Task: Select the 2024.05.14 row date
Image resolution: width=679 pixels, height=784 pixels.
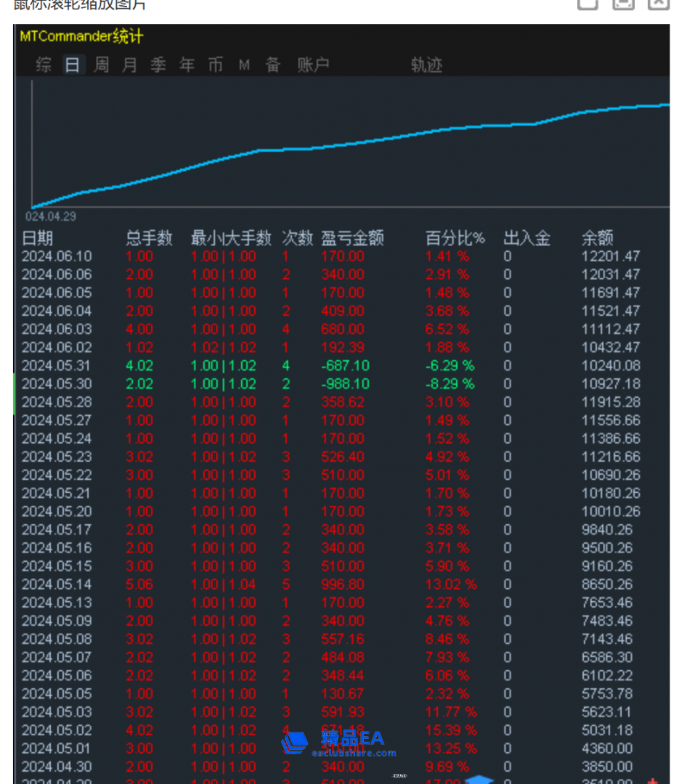Action: 57,584
